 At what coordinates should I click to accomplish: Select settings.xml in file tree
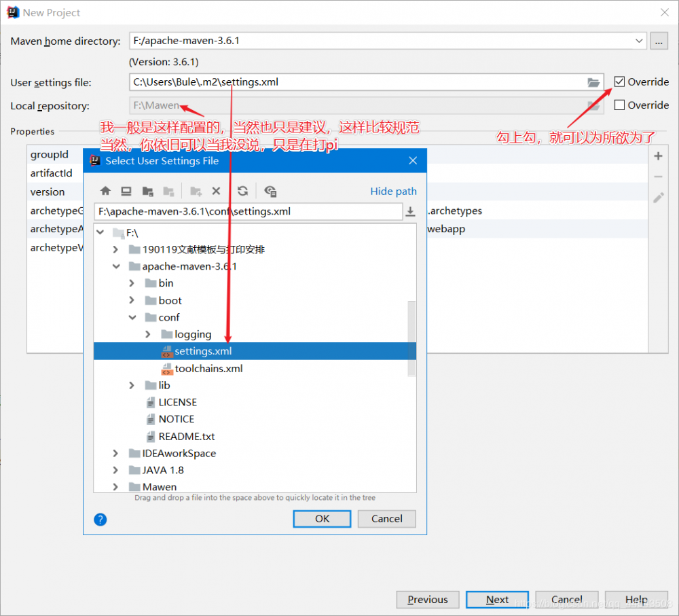pos(255,351)
